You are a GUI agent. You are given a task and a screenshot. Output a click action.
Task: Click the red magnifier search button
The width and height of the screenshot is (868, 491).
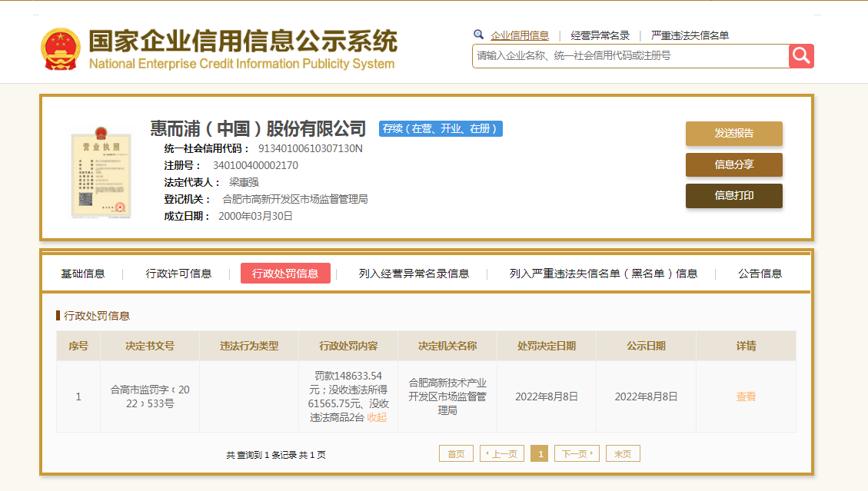tap(801, 55)
